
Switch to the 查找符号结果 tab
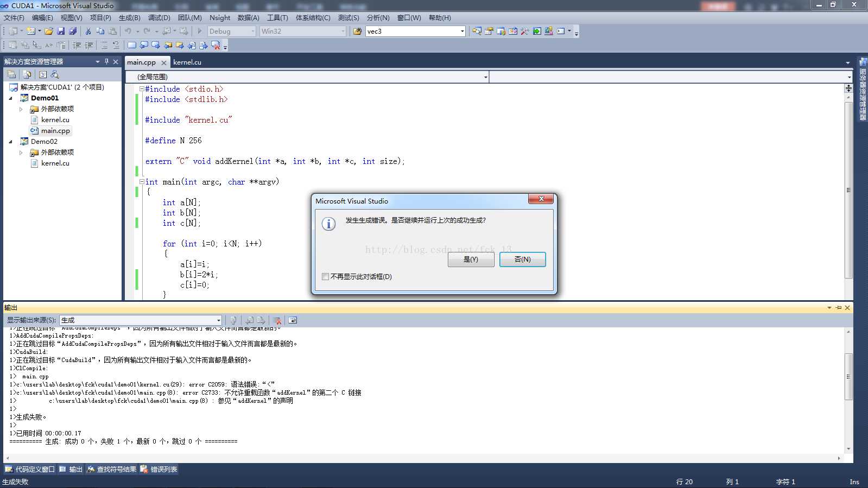click(x=111, y=470)
